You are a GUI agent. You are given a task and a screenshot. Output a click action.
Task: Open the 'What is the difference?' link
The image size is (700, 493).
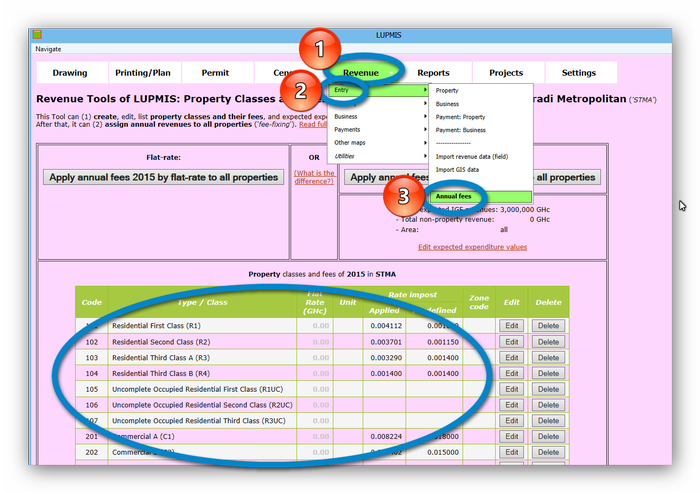314,177
